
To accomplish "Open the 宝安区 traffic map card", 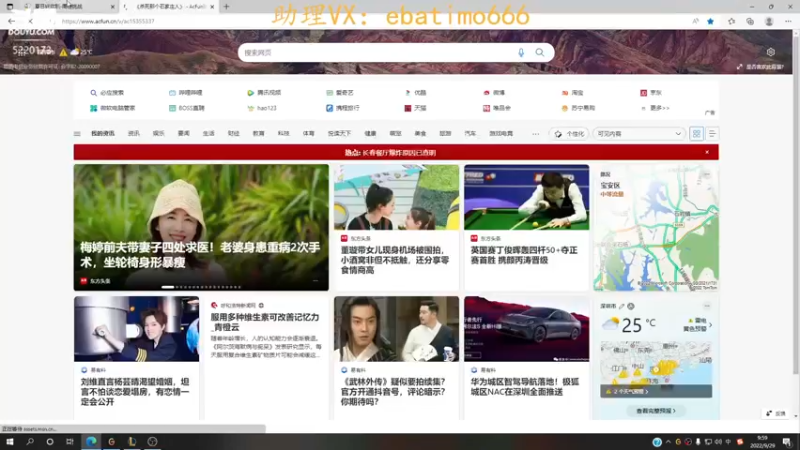I will [x=656, y=228].
